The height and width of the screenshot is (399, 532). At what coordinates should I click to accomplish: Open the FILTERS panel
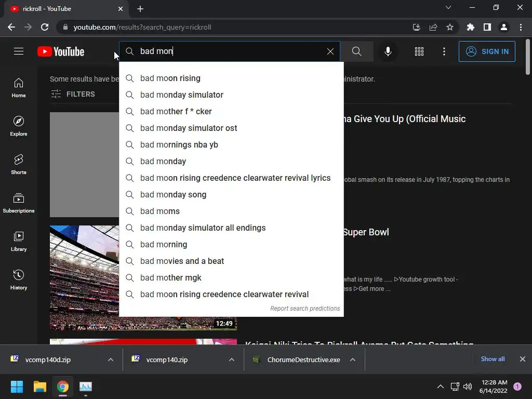coord(73,94)
